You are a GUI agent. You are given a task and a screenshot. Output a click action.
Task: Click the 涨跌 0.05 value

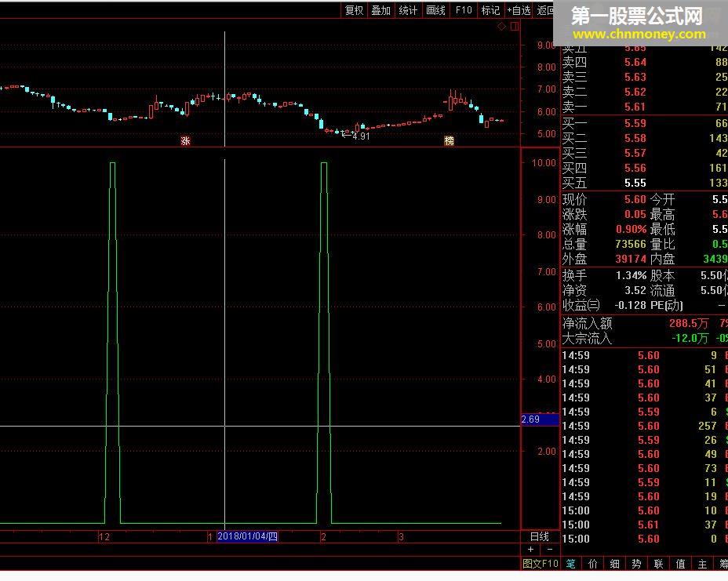(635, 214)
